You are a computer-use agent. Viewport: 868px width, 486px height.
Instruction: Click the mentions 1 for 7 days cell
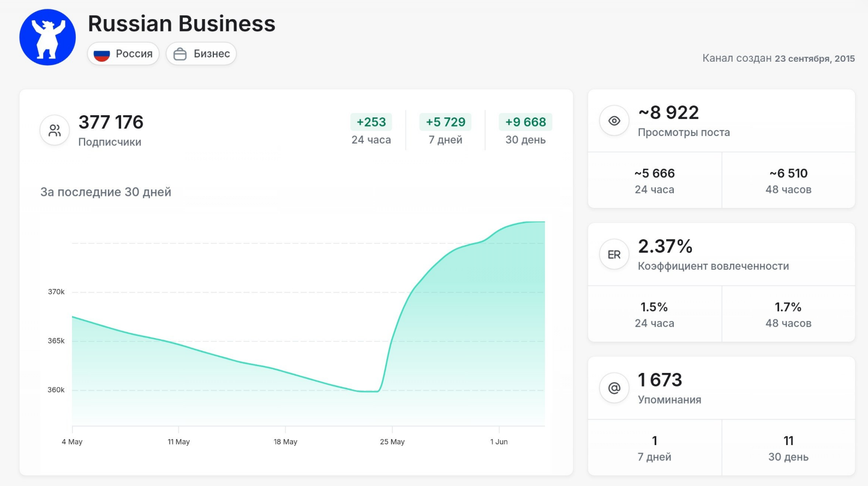(x=655, y=448)
